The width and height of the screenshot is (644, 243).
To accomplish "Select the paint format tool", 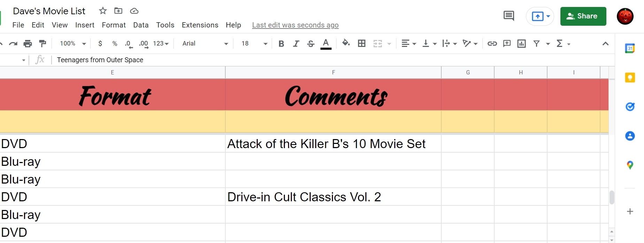I will 42,43.
